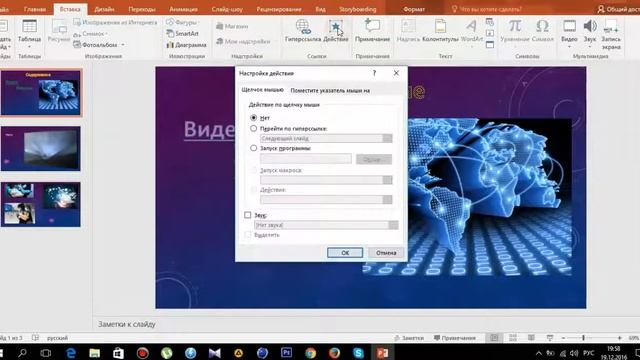
Task: Open the Переходы ribbon tab
Action: (x=142, y=9)
